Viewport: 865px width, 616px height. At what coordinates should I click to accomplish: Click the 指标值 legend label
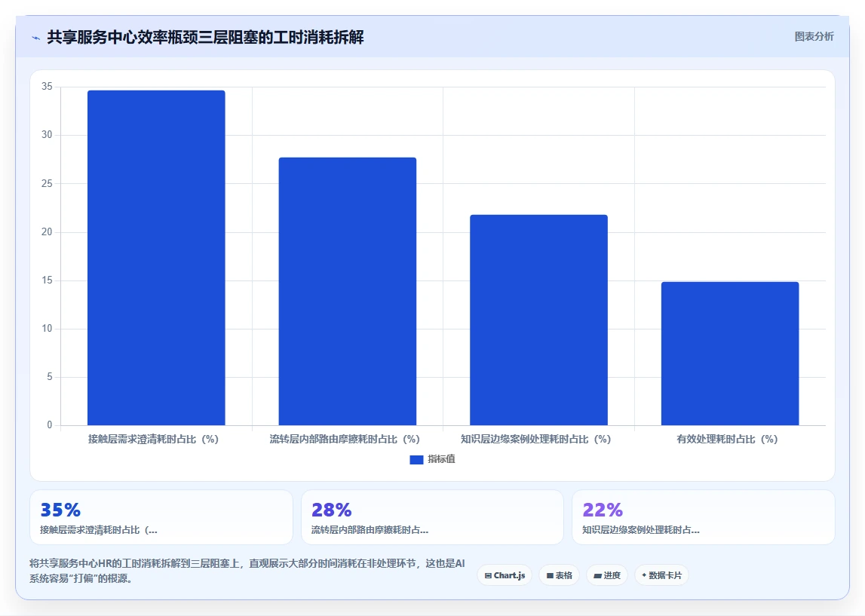tap(441, 459)
